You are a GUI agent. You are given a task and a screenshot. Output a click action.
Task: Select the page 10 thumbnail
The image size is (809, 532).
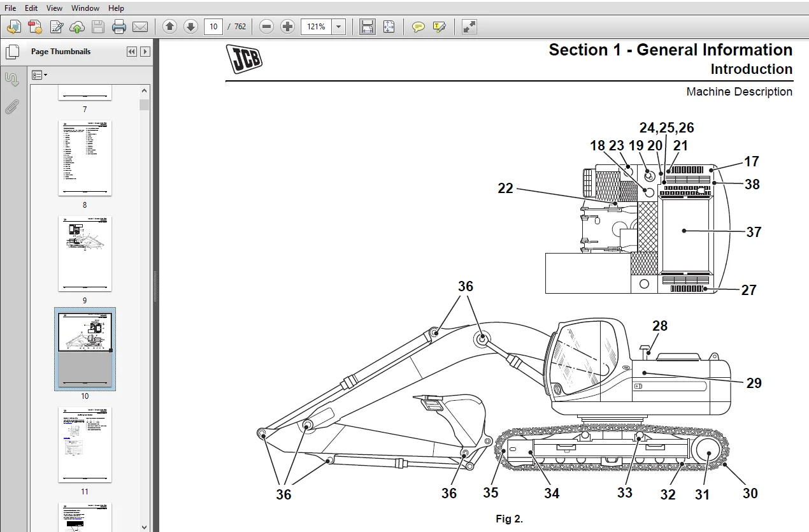(x=85, y=349)
